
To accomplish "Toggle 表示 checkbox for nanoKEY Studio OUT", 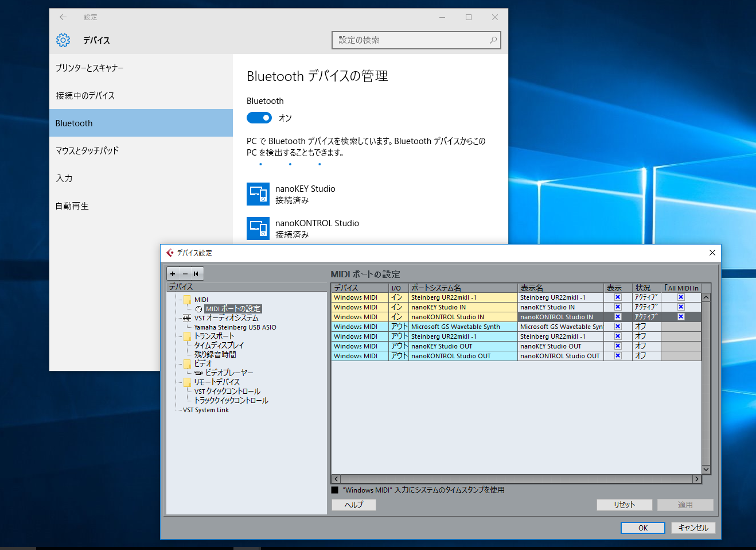I will click(x=618, y=346).
